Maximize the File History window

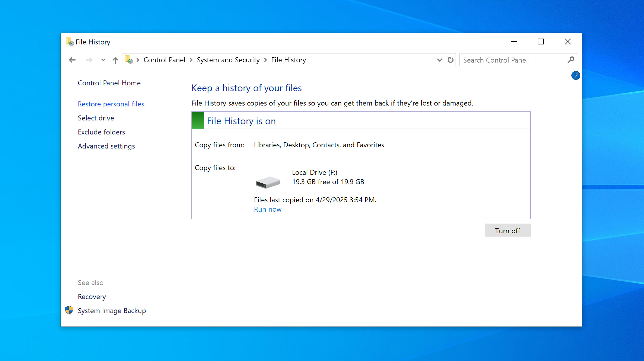pyautogui.click(x=541, y=42)
